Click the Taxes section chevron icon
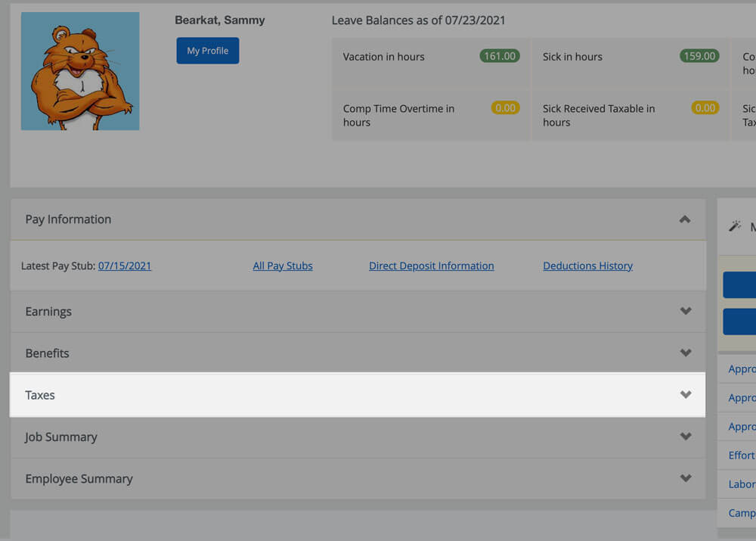This screenshot has height=541, width=756. (686, 394)
